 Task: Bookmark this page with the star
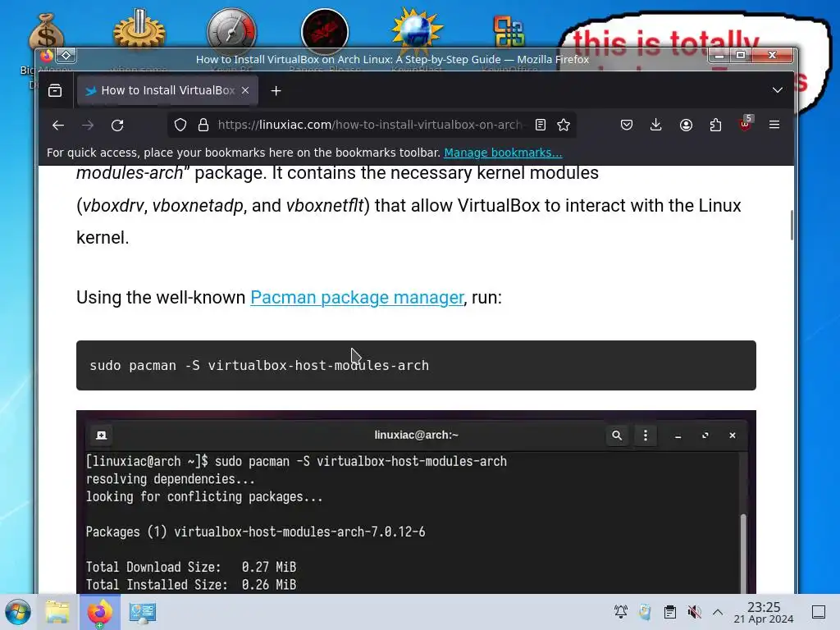(x=564, y=125)
